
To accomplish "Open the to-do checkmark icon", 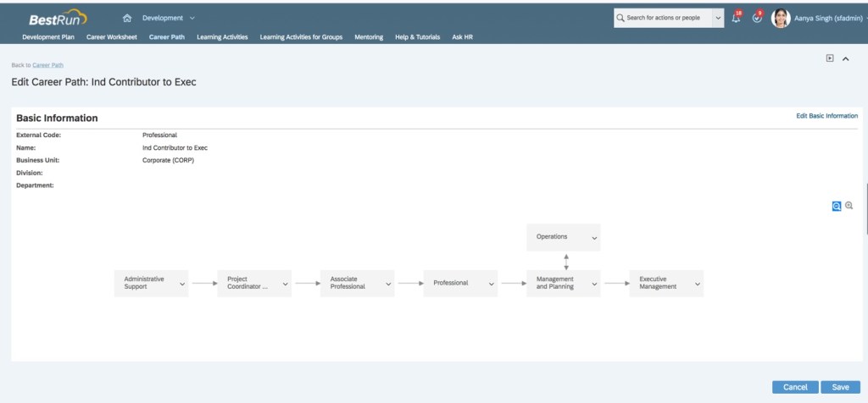I will click(x=757, y=18).
